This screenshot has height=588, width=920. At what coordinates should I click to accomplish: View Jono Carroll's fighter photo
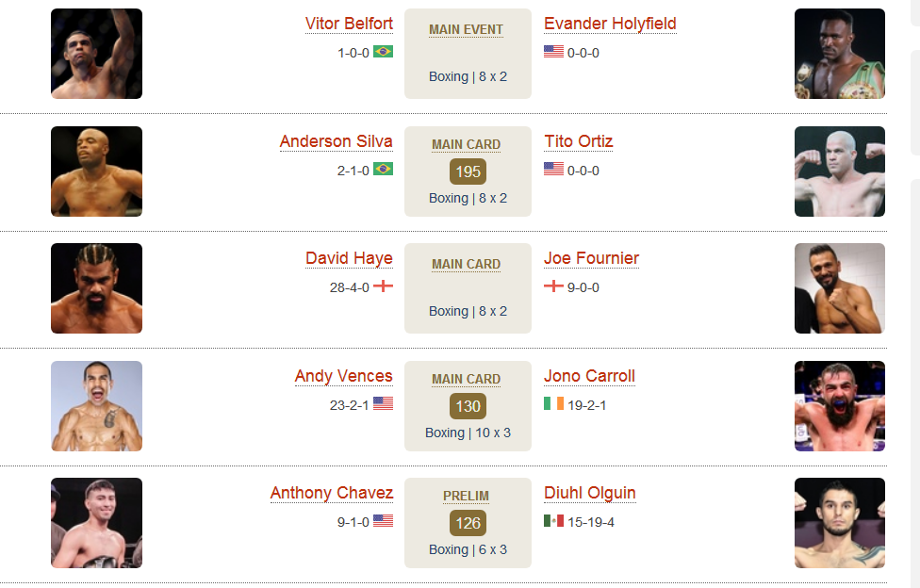(x=840, y=406)
